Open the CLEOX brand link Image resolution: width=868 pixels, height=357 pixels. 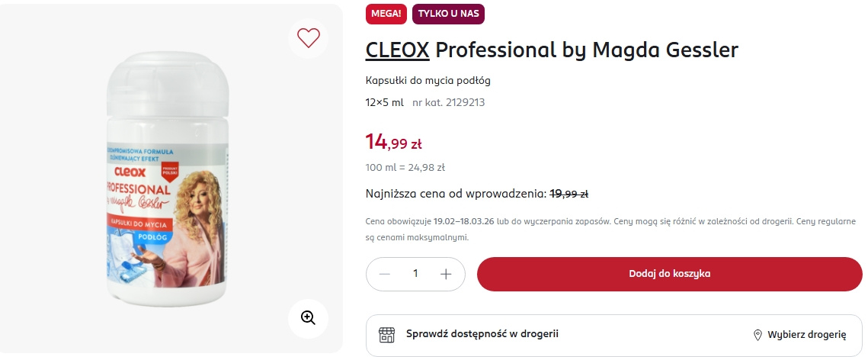pos(398,50)
